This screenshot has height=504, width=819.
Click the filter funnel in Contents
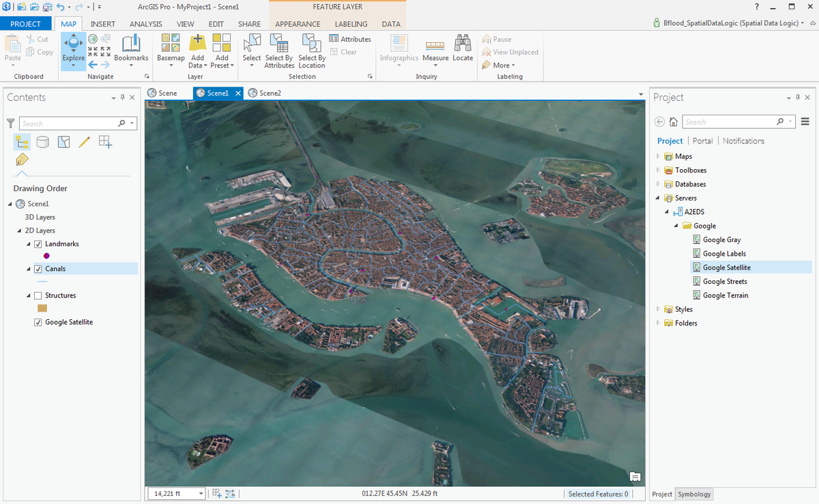click(10, 123)
